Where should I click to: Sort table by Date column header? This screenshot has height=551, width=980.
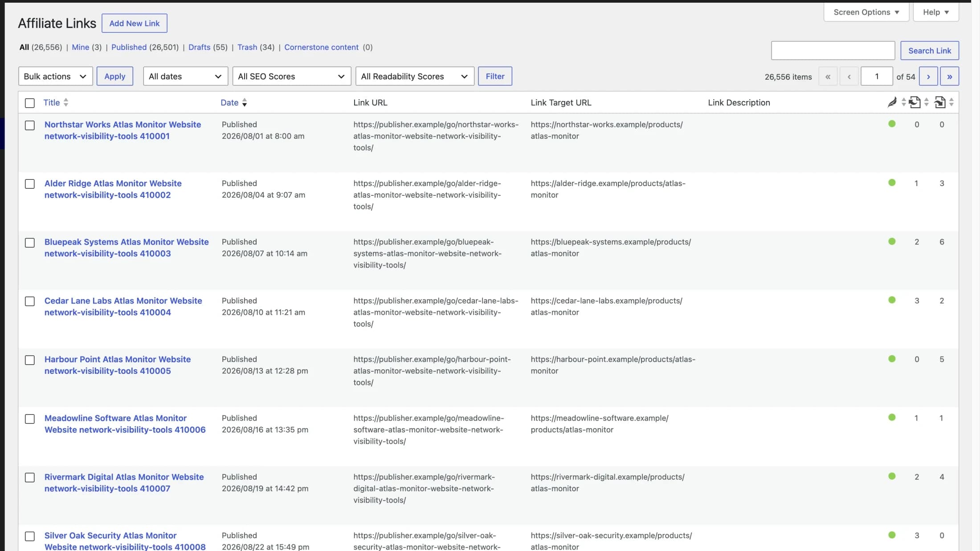229,103
